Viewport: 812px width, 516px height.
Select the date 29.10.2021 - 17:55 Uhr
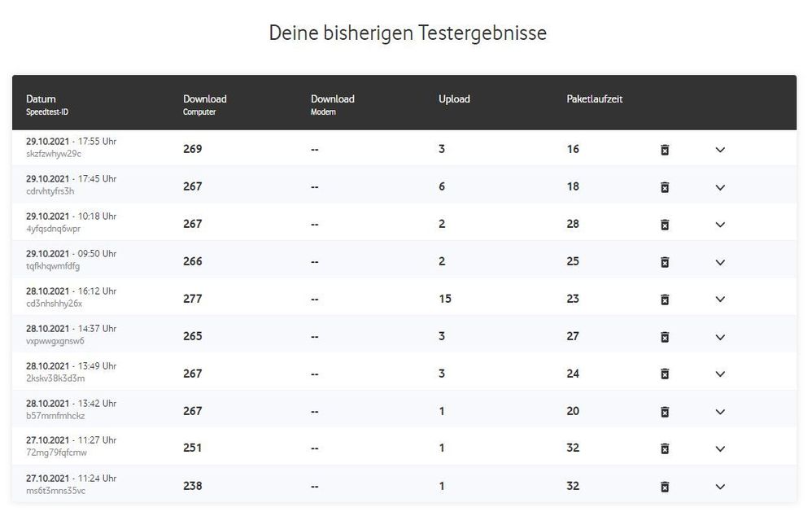pos(71,142)
